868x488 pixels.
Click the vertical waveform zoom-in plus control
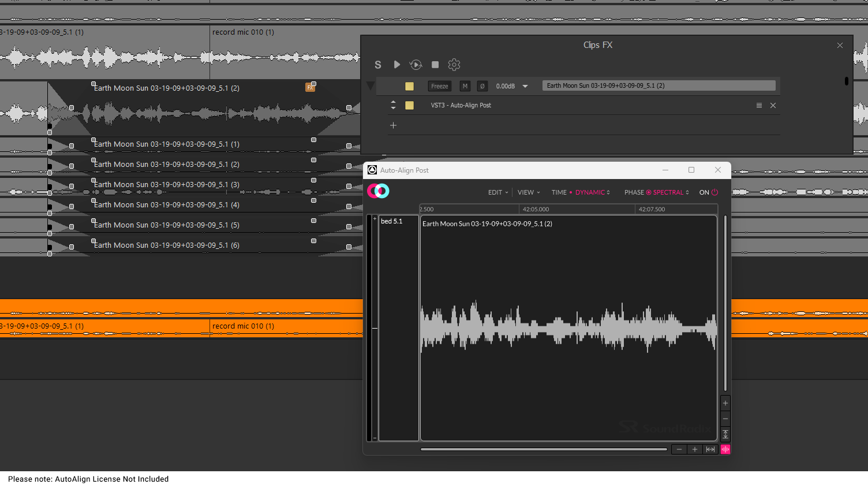(725, 403)
